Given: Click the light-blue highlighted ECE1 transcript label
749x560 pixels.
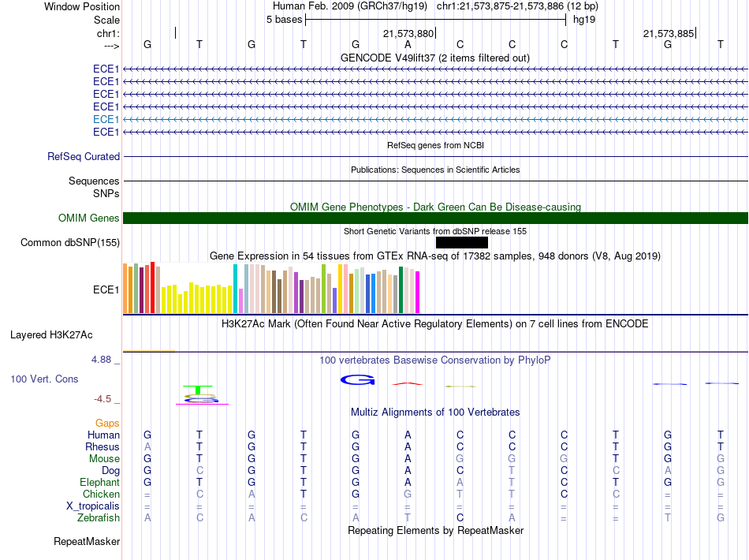Looking at the screenshot, I should point(106,119).
